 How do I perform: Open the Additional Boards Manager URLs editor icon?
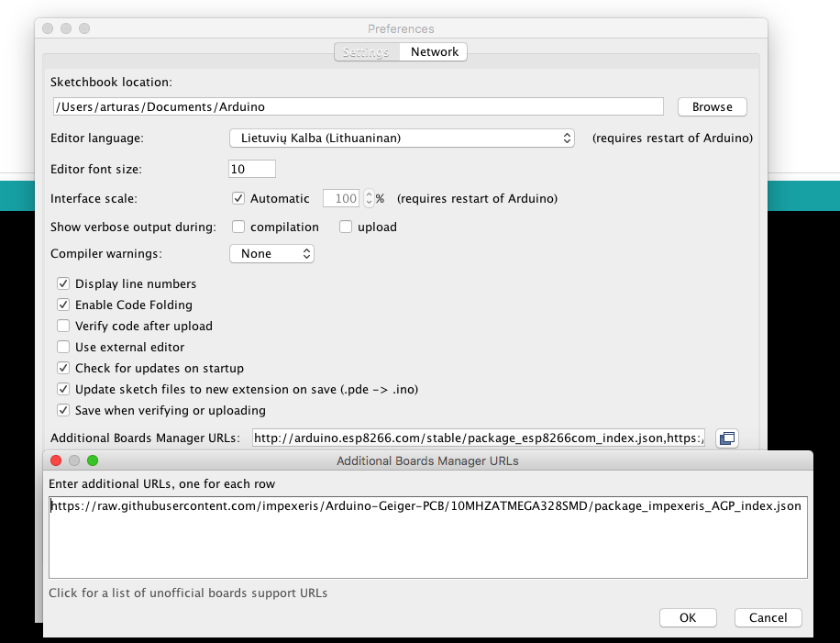coord(727,438)
